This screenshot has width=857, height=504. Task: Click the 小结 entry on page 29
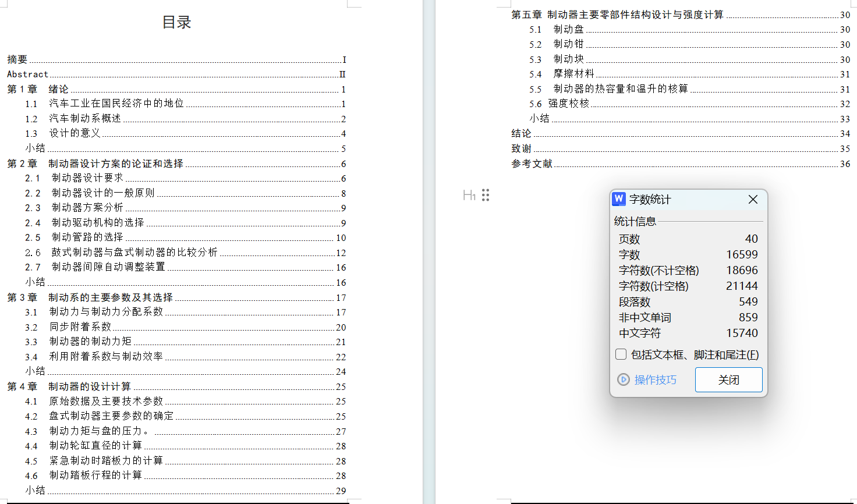pos(186,491)
